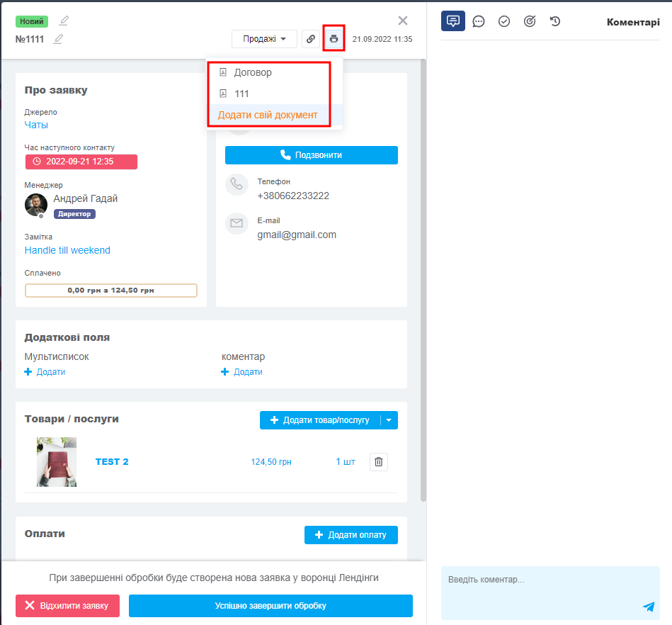Close the order card with X icon

403,21
